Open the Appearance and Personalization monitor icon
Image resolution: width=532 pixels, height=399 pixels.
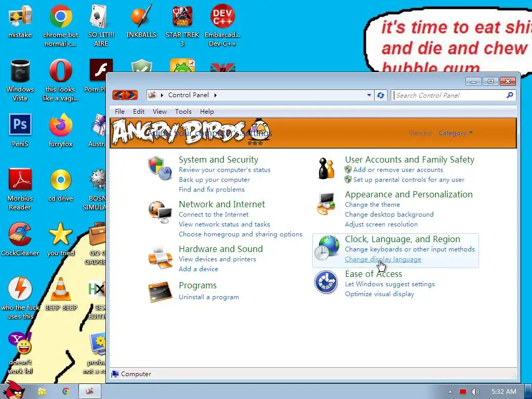tap(326, 204)
